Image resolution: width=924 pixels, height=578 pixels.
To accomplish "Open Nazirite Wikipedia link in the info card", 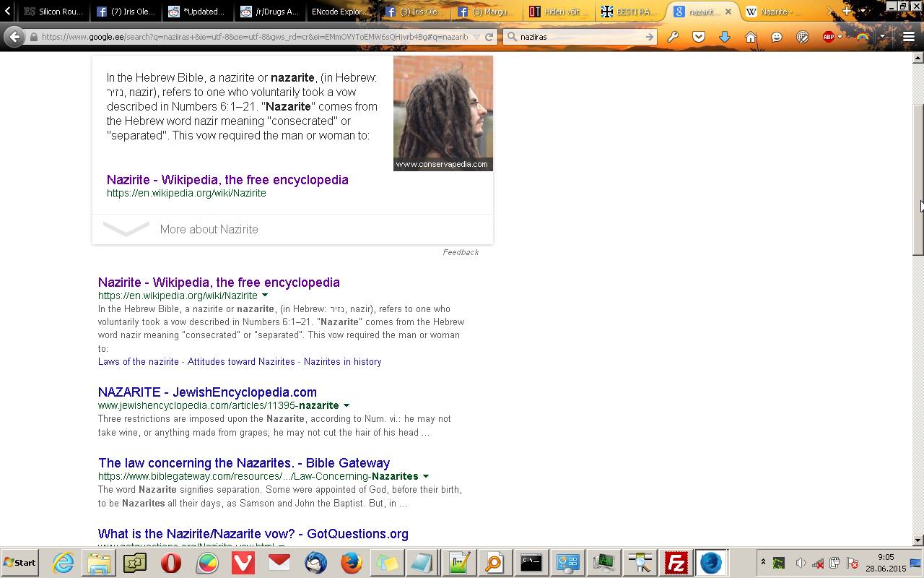I will coord(227,179).
